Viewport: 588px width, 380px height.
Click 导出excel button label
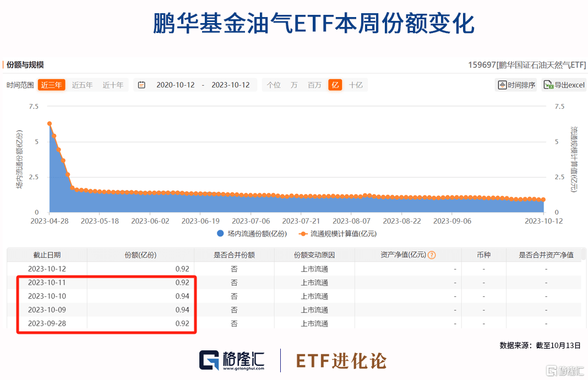point(570,85)
